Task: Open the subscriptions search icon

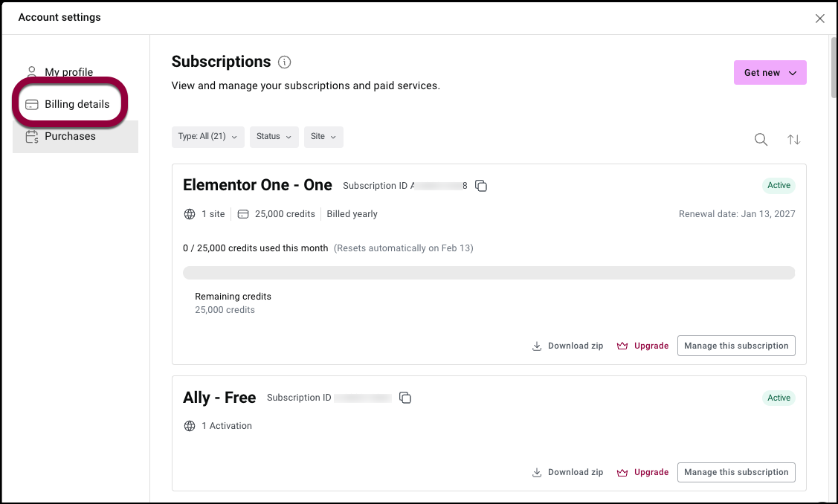Action: click(761, 140)
